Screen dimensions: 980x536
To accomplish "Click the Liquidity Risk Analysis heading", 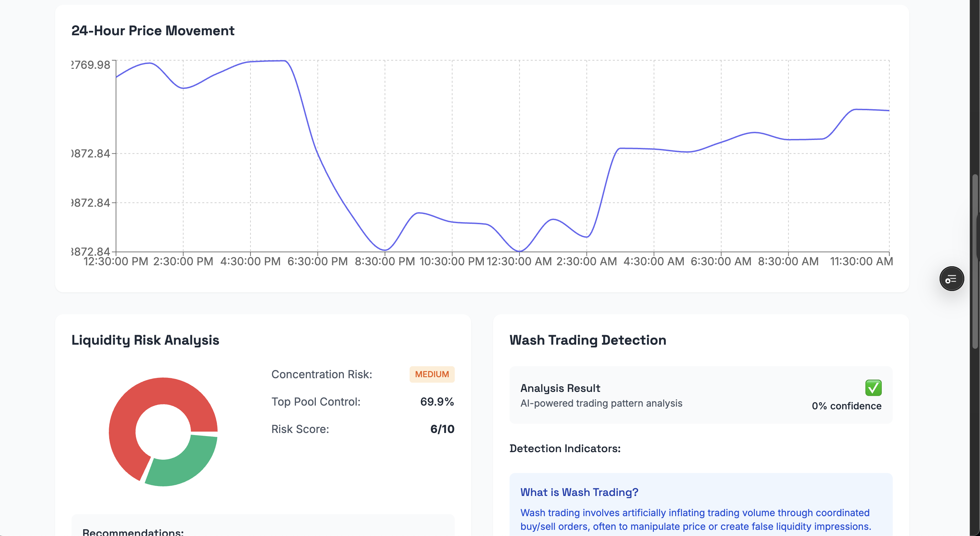I will tap(145, 340).
